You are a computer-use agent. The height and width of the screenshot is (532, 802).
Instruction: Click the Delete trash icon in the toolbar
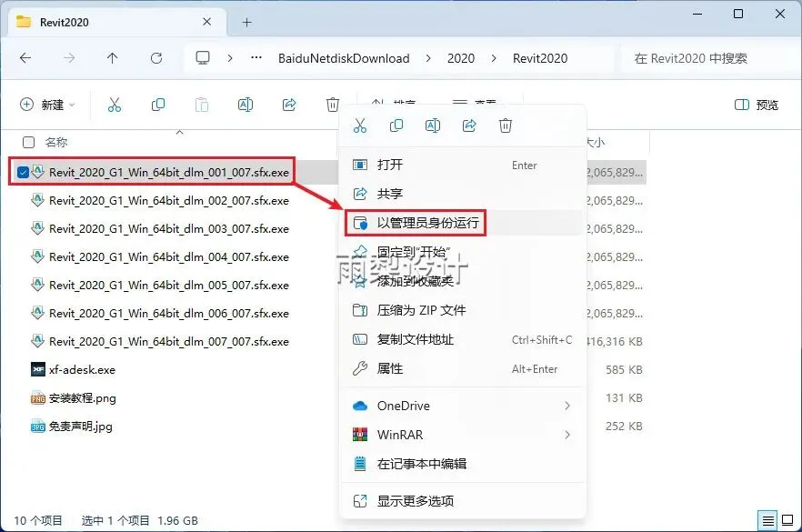(x=333, y=105)
